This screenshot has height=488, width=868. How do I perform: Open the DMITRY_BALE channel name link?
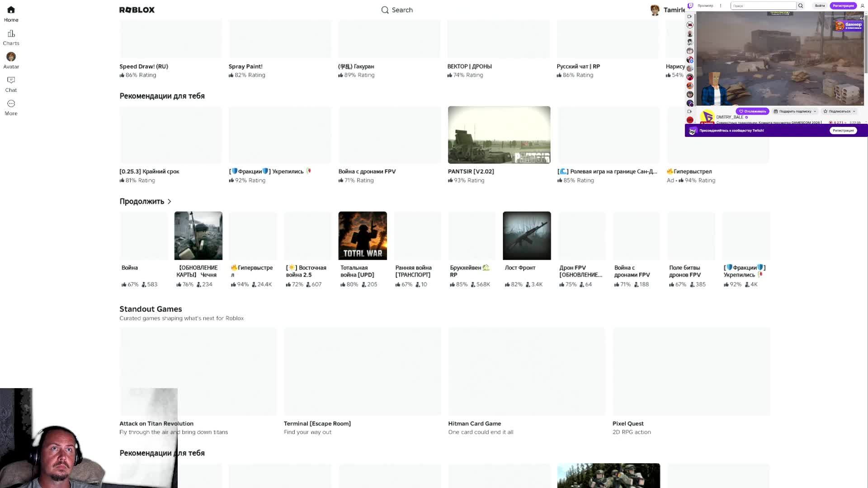(730, 117)
